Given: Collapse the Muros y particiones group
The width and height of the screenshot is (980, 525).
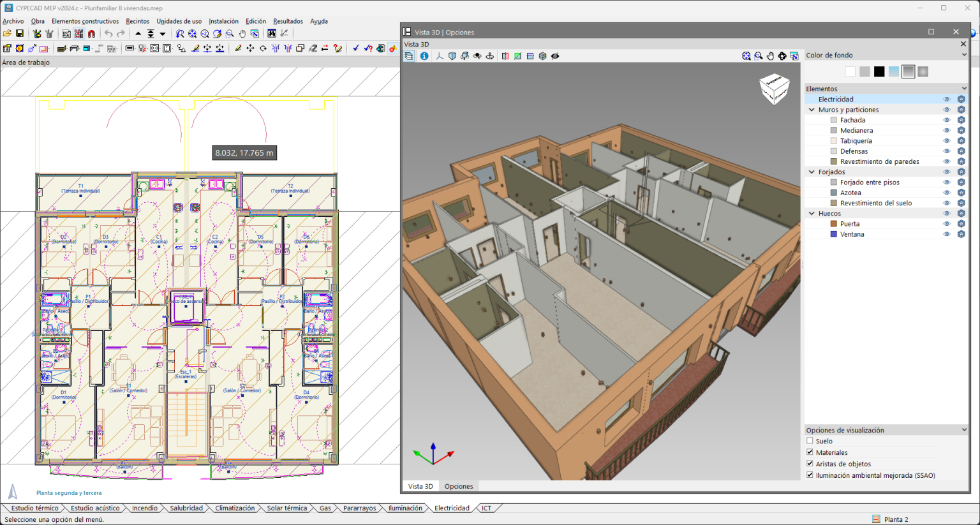Looking at the screenshot, I should click(812, 110).
